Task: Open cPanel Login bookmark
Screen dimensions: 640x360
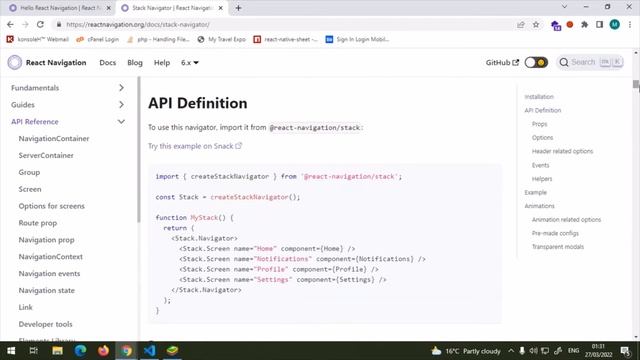Action: coord(98,39)
